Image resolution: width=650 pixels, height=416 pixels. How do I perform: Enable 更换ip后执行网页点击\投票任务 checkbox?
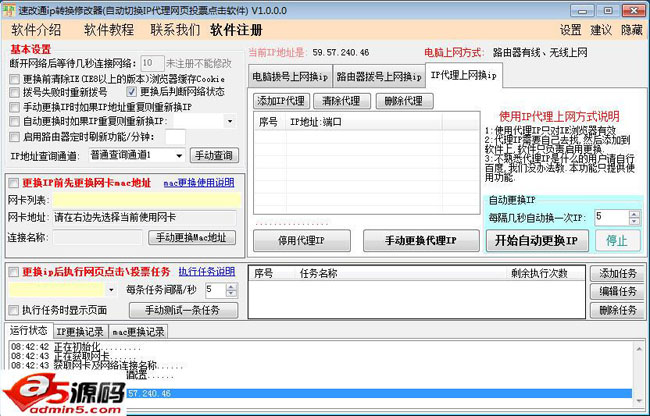tap(14, 272)
